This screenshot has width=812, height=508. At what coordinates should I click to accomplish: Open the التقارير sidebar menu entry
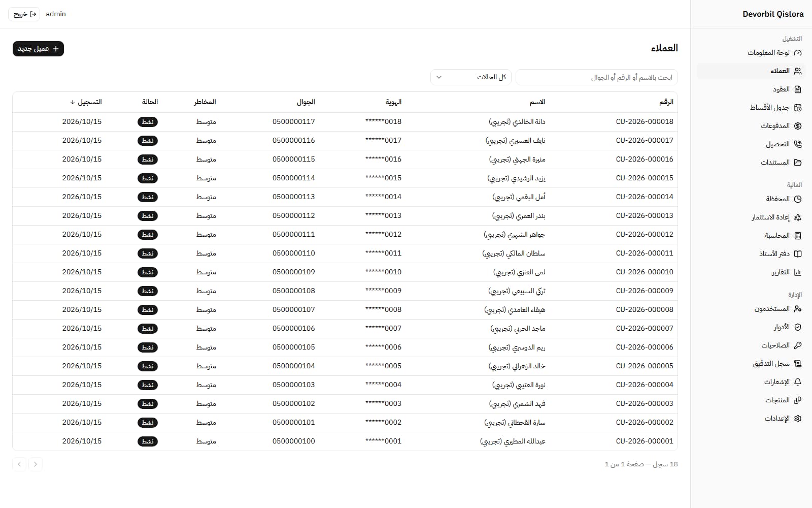[751, 272]
